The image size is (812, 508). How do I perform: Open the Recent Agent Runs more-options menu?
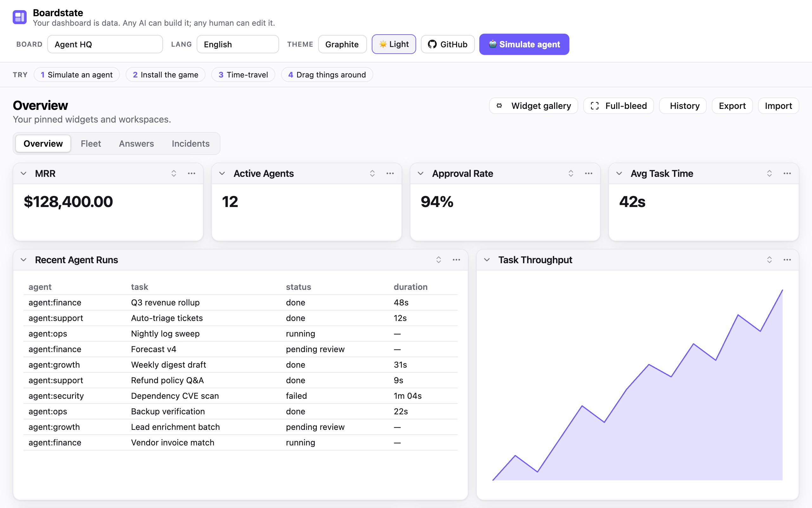[456, 260]
